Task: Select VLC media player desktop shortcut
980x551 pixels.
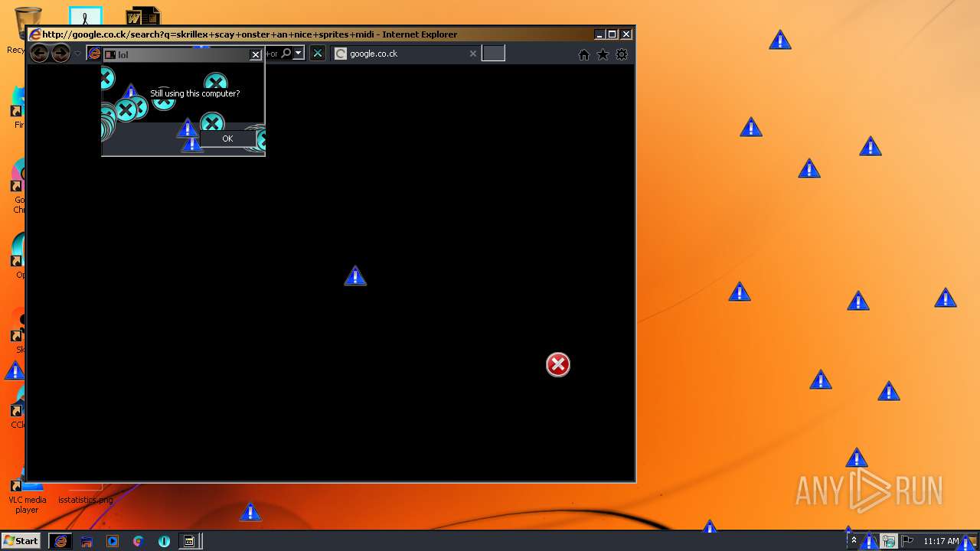Action: click(27, 490)
